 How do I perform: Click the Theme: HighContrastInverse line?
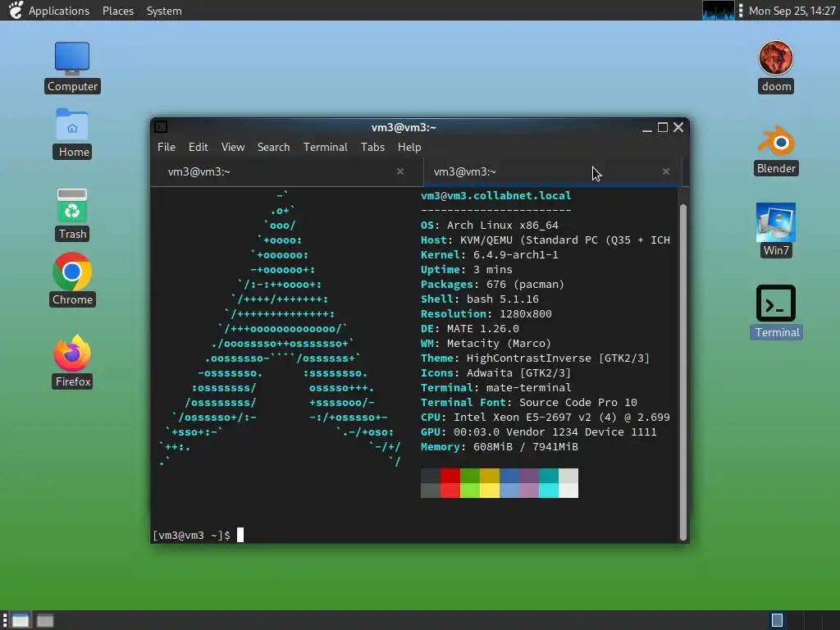coord(535,358)
